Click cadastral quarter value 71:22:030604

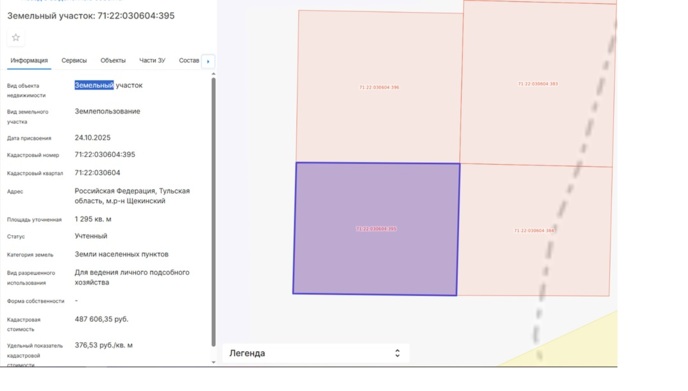tap(97, 173)
